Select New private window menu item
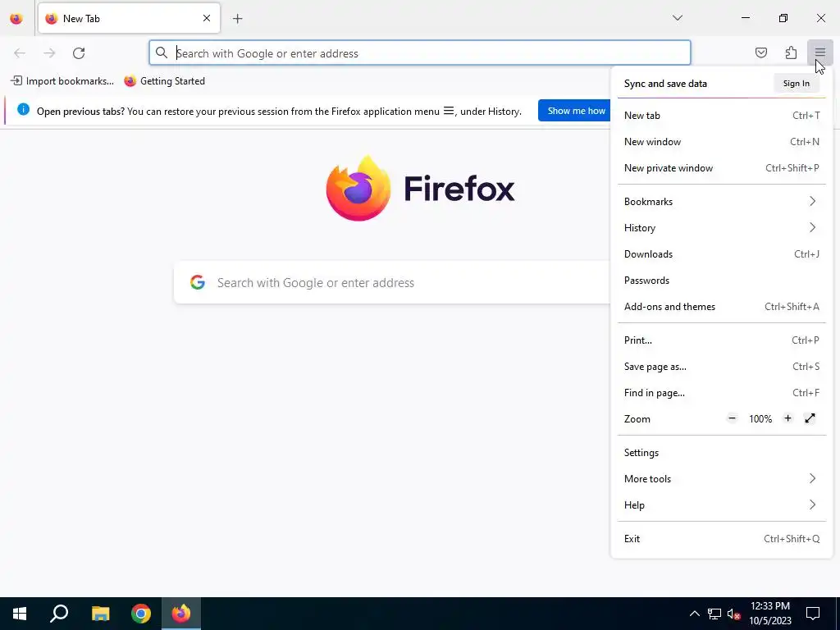Viewport: 840px width, 630px height. click(722, 167)
